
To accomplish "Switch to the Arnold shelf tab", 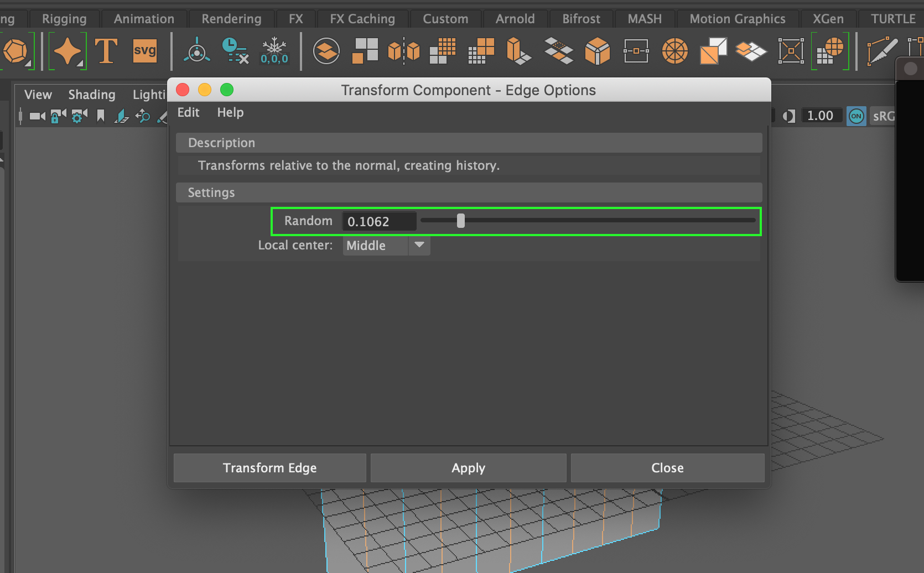I will click(515, 18).
